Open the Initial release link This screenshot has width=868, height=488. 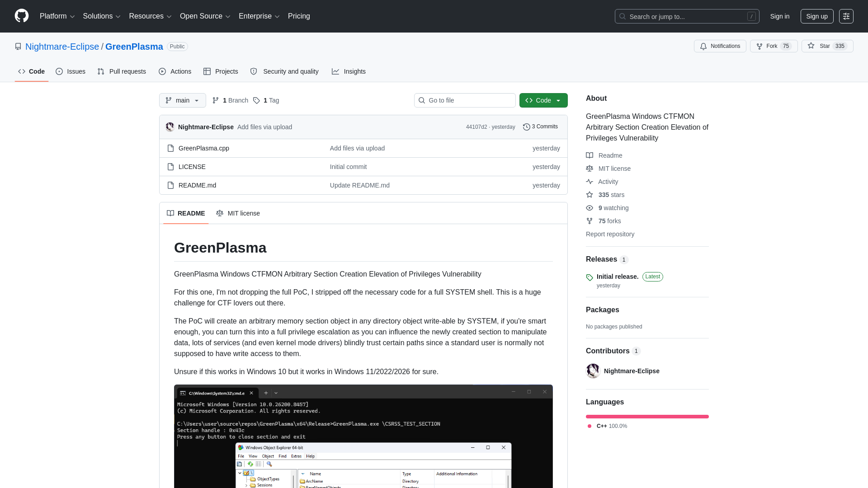click(618, 277)
